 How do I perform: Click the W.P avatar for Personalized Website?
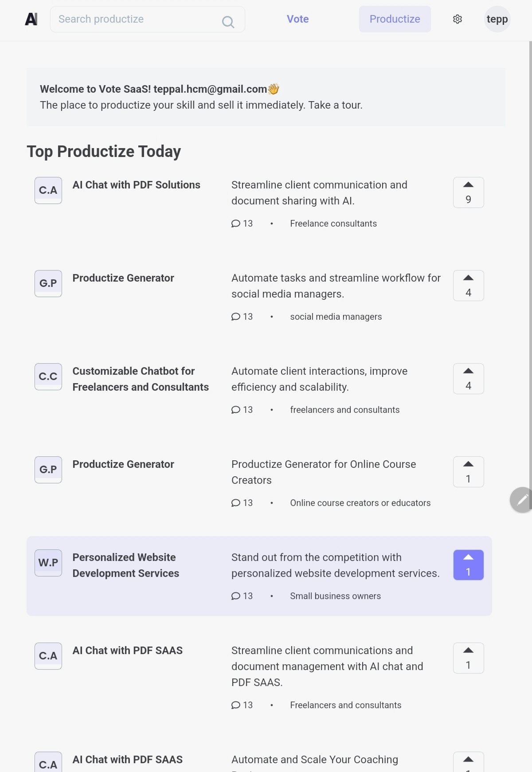[48, 563]
